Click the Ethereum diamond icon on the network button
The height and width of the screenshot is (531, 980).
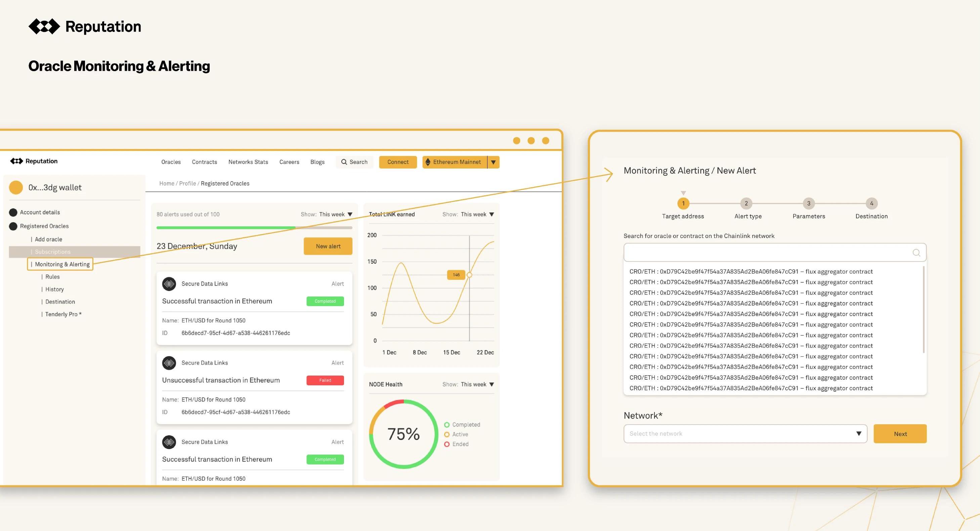coord(428,162)
